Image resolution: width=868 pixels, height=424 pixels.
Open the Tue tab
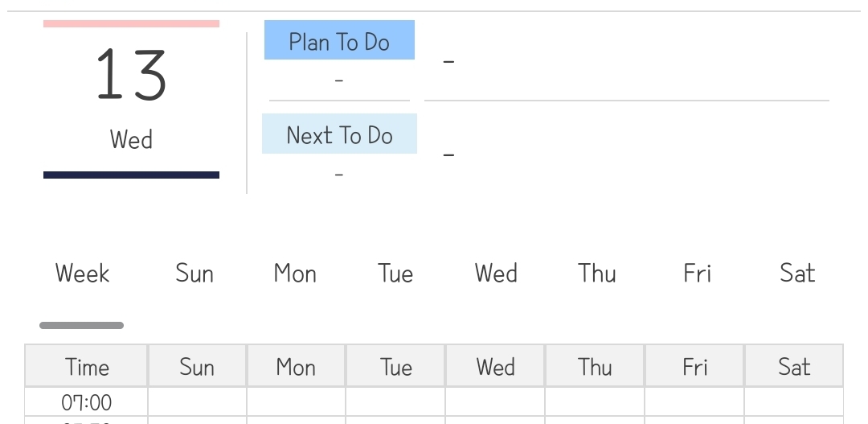(x=395, y=274)
